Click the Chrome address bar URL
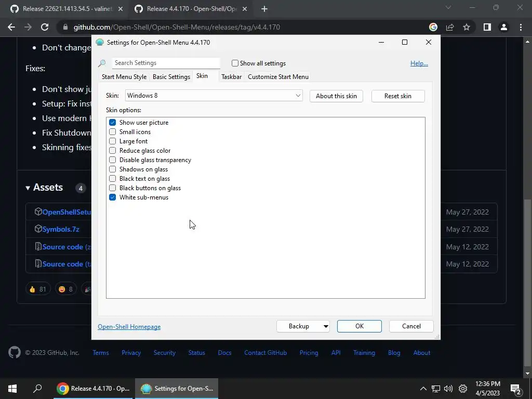This screenshot has width=532, height=399. click(177, 27)
